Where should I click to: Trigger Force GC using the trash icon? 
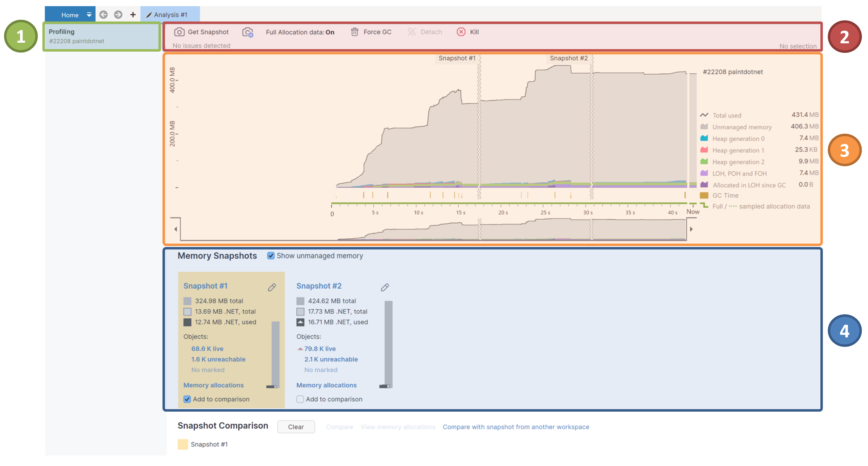coord(355,32)
